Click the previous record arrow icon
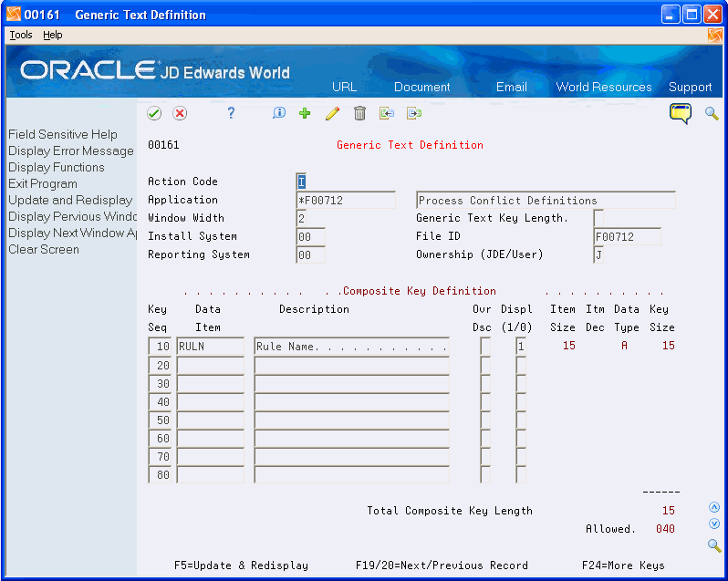The height and width of the screenshot is (581, 728). click(386, 113)
